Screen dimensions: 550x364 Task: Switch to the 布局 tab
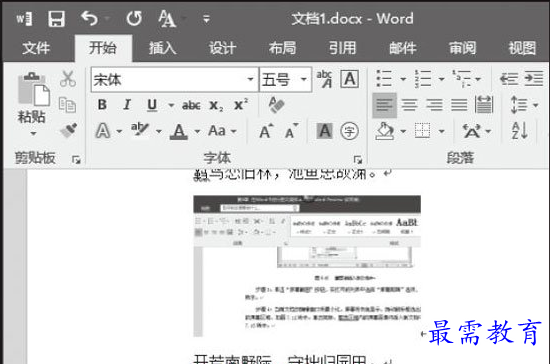pyautogui.click(x=282, y=48)
